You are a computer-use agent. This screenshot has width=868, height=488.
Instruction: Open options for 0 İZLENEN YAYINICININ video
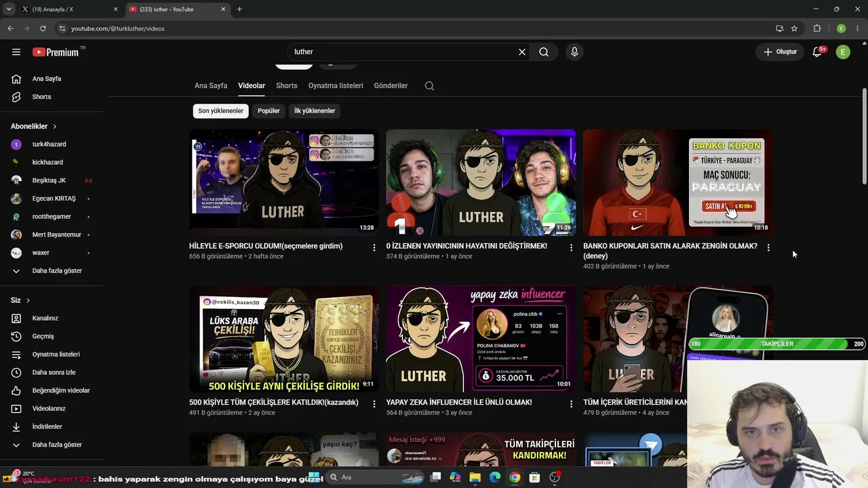point(571,248)
